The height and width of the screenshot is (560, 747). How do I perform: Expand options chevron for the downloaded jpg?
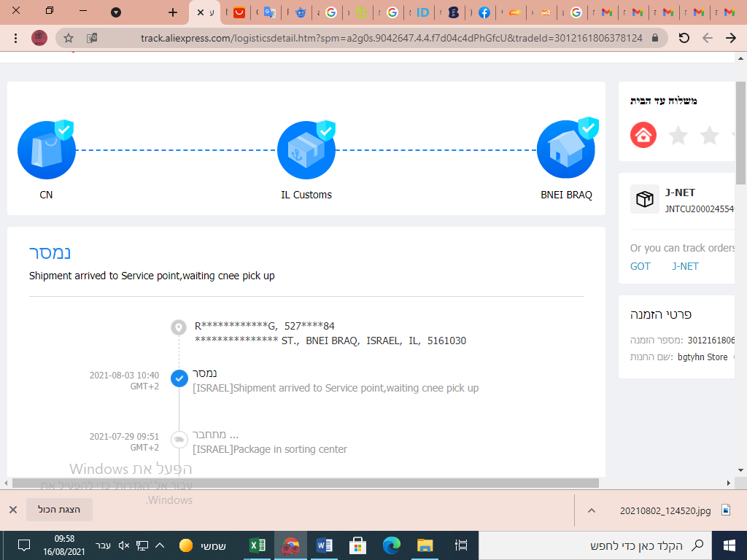click(592, 510)
